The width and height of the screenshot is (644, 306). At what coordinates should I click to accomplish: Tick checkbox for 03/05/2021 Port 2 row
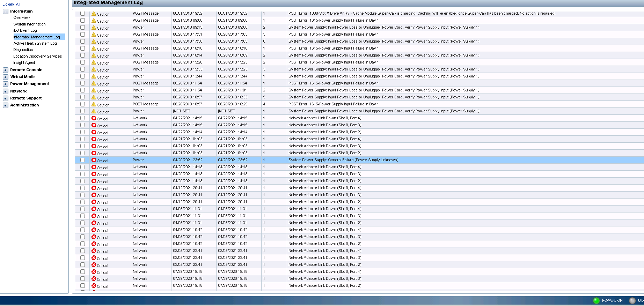[x=82, y=264]
